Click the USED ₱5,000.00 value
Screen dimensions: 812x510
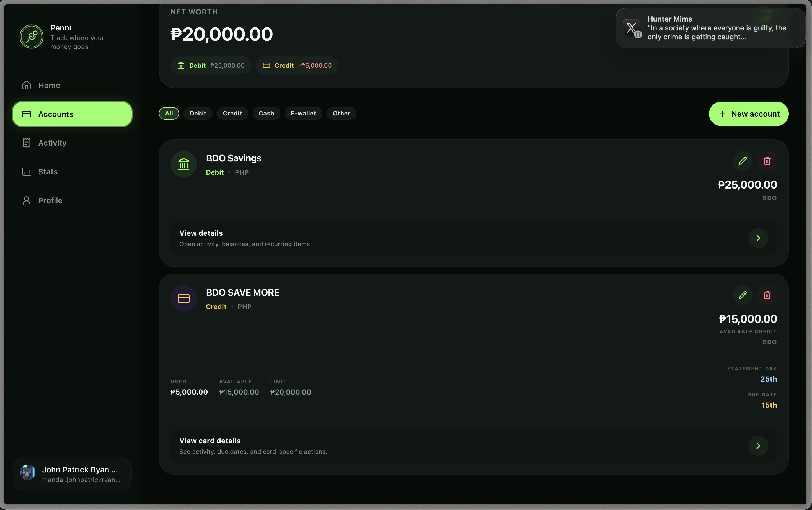tap(189, 392)
